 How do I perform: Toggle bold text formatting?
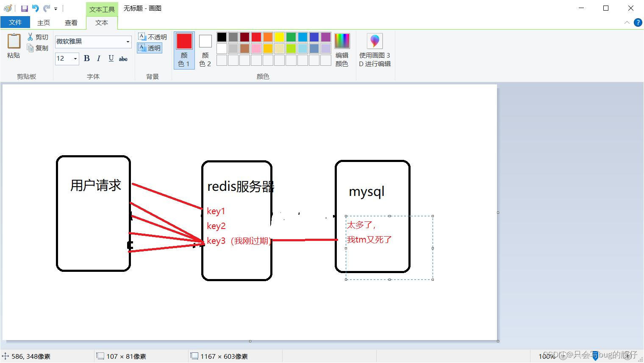click(86, 59)
